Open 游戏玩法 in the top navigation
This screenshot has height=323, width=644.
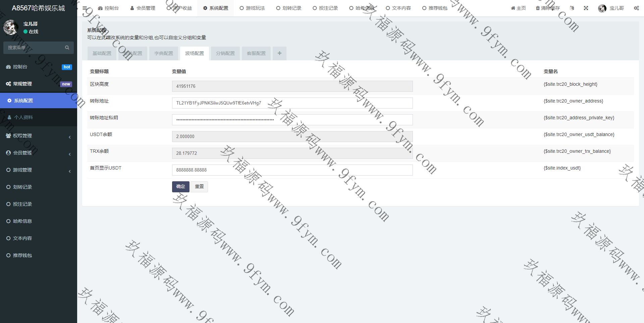(252, 8)
